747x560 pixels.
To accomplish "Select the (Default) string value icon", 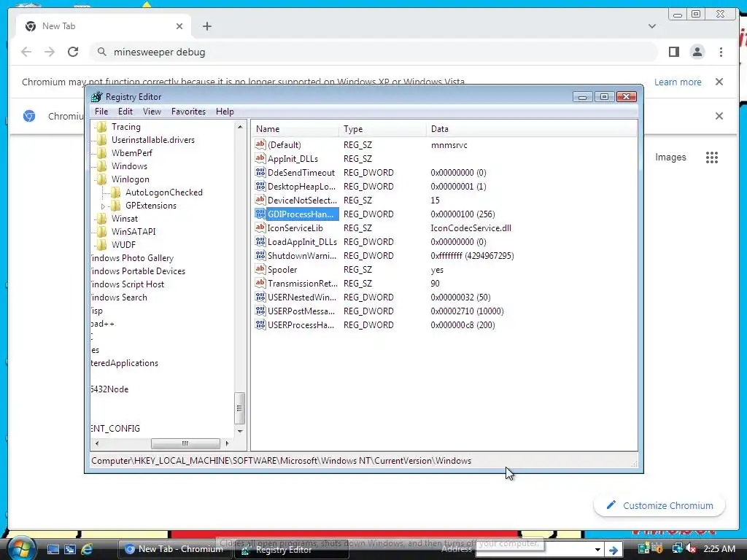I will pos(260,144).
